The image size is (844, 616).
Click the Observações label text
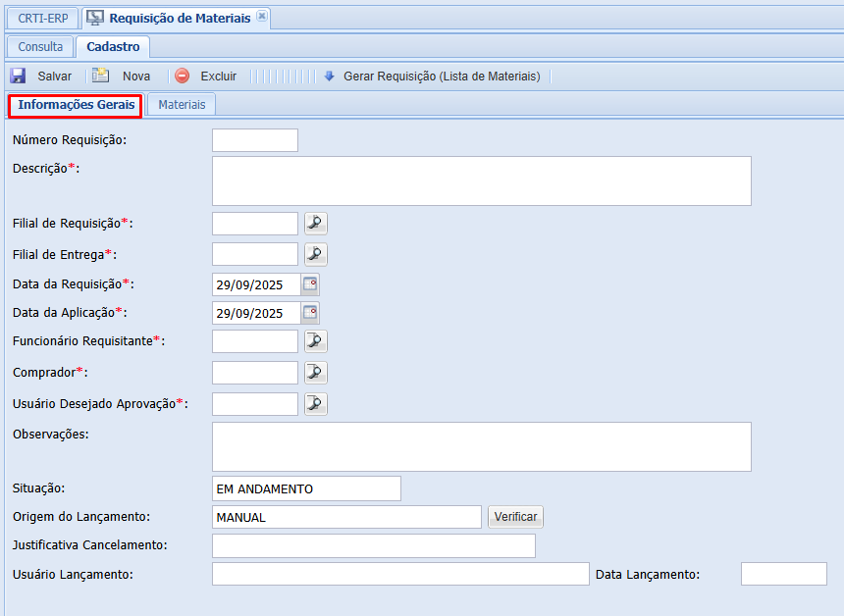pos(51,435)
